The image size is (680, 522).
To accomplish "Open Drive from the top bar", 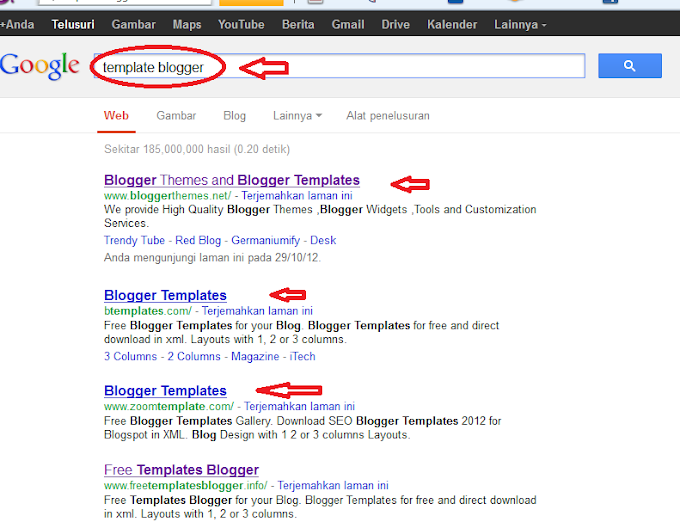I will coord(396,24).
